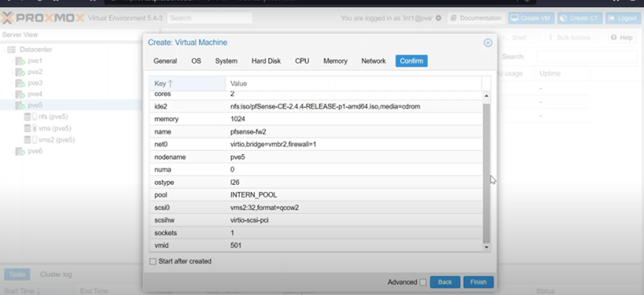Viewport: 644px width, 295px height.
Task: Sort by the Key column arrow
Action: pyautogui.click(x=171, y=84)
